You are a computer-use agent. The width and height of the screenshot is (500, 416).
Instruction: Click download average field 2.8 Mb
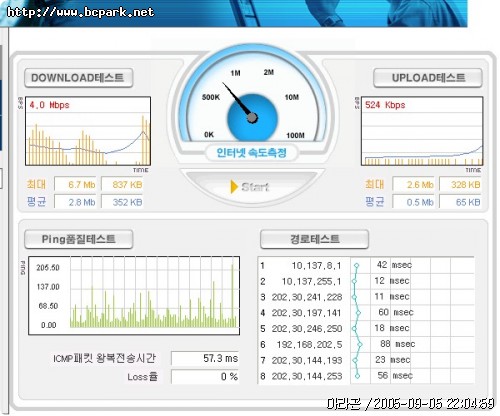[x=75, y=202]
